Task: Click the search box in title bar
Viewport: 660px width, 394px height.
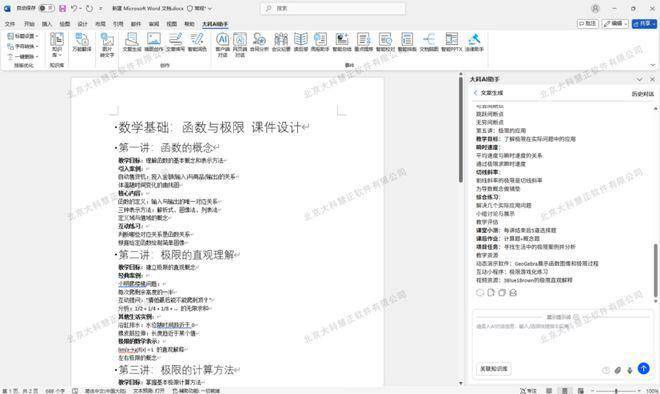Action: (333, 8)
